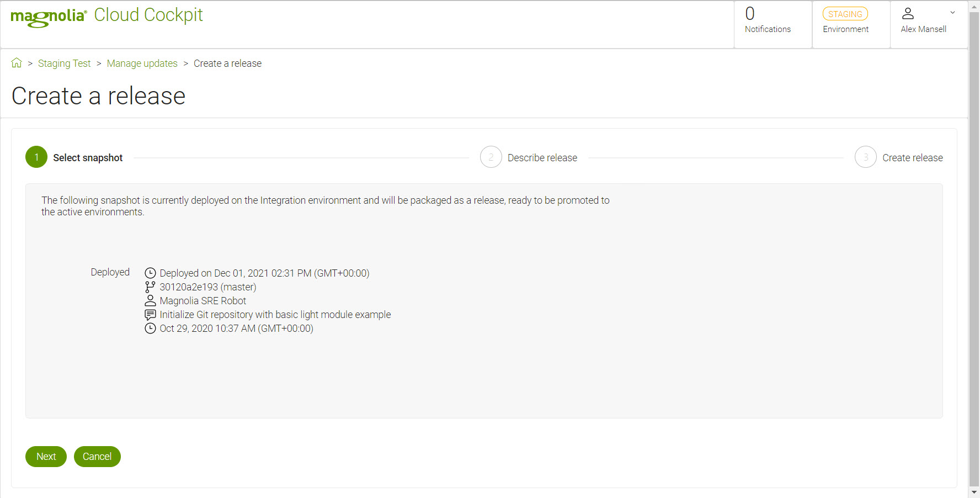Click 'Deployed on Dec 01, 2021 02:31 PM' text
The width and height of the screenshot is (980, 498).
click(x=264, y=273)
